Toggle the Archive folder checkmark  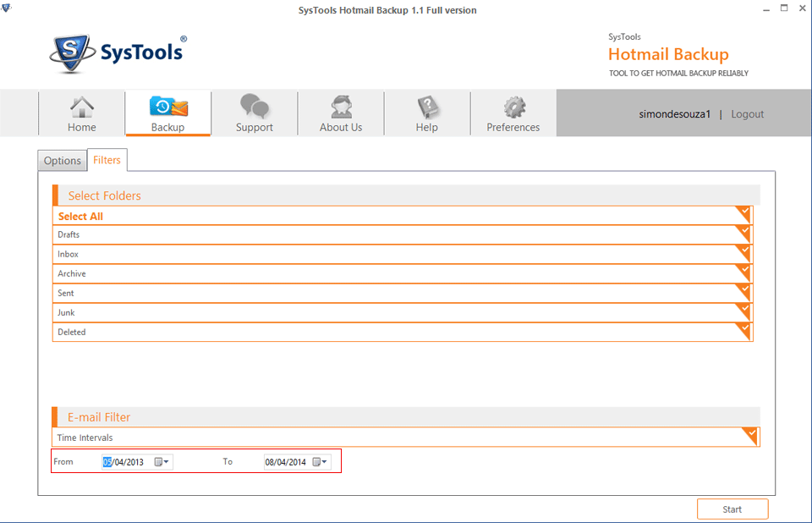(x=743, y=272)
